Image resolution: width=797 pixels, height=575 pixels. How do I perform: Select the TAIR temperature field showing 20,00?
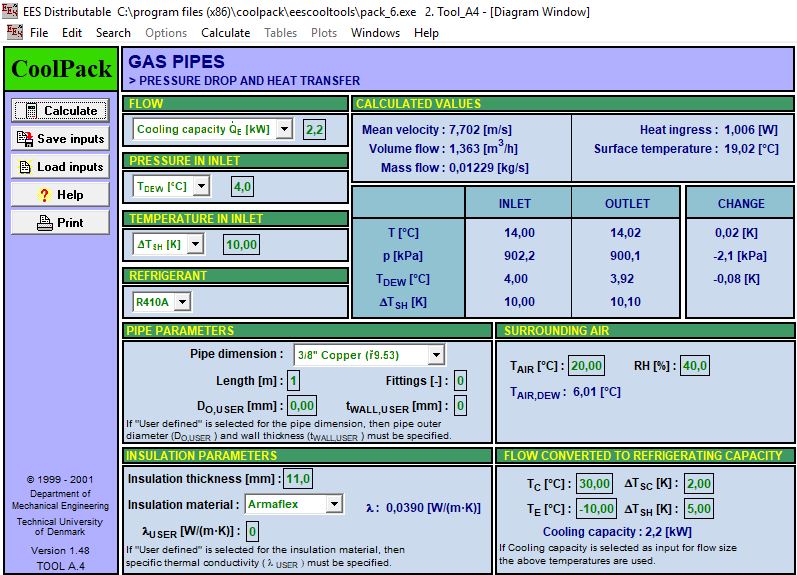tap(586, 366)
